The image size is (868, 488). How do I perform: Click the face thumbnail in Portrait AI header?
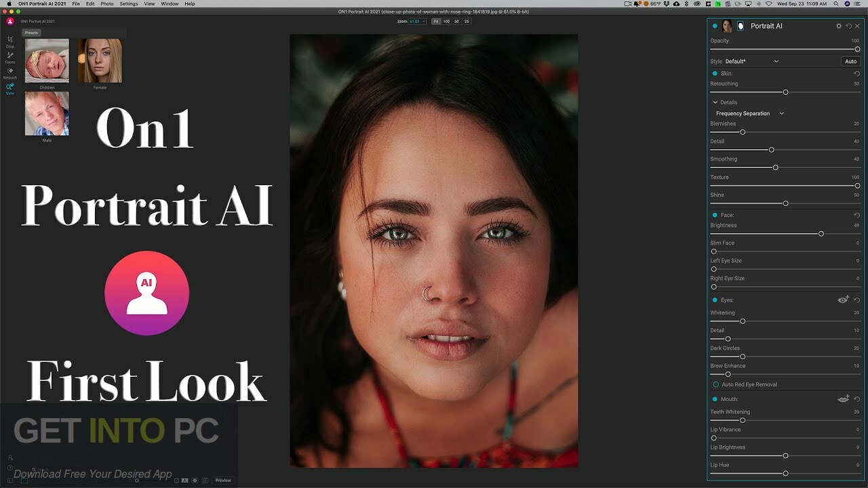727,26
